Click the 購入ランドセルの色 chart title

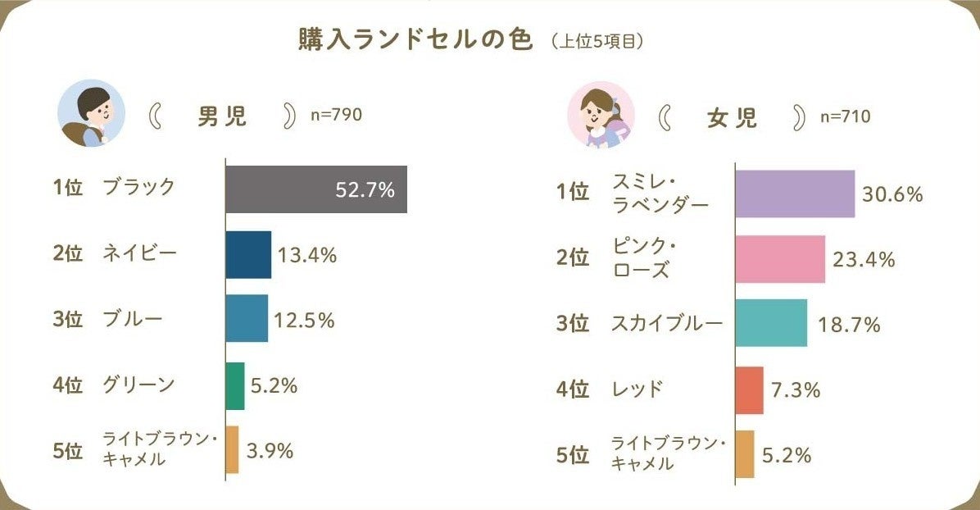[x=415, y=41]
